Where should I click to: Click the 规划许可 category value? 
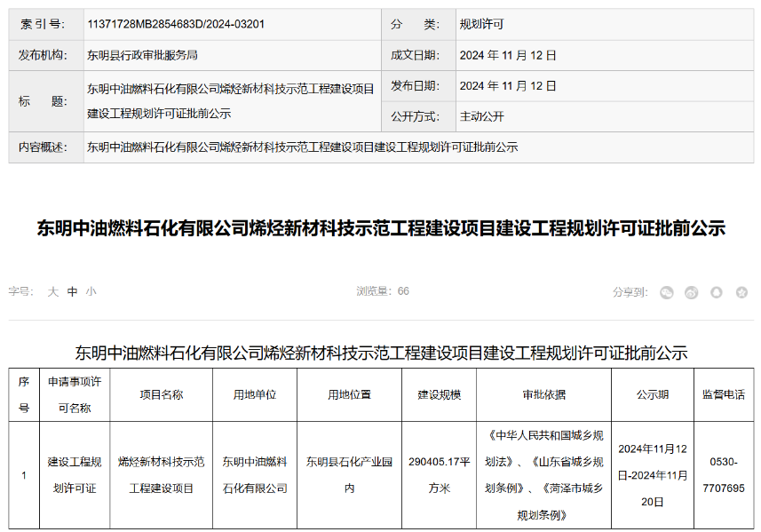(x=481, y=24)
